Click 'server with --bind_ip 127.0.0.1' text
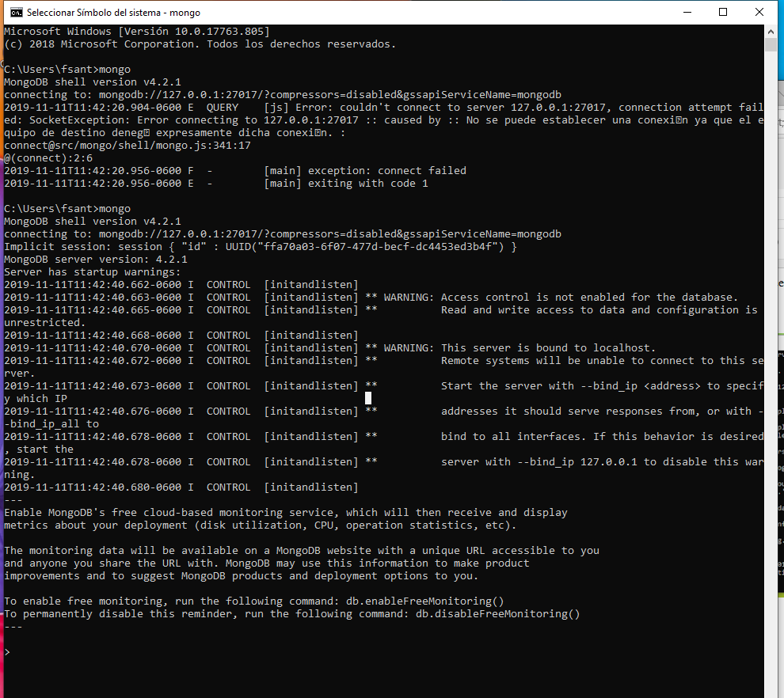This screenshot has width=784, height=698. (539, 461)
